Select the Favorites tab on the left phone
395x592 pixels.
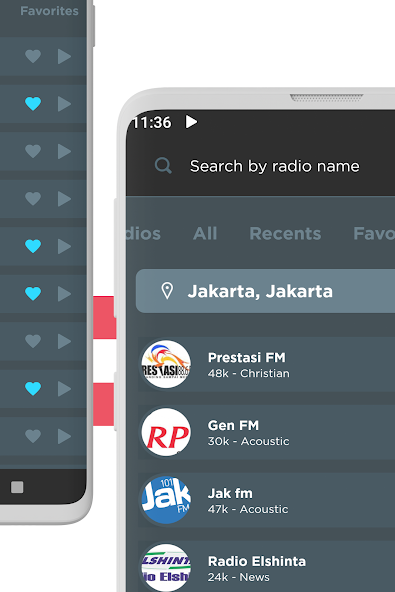(x=49, y=11)
